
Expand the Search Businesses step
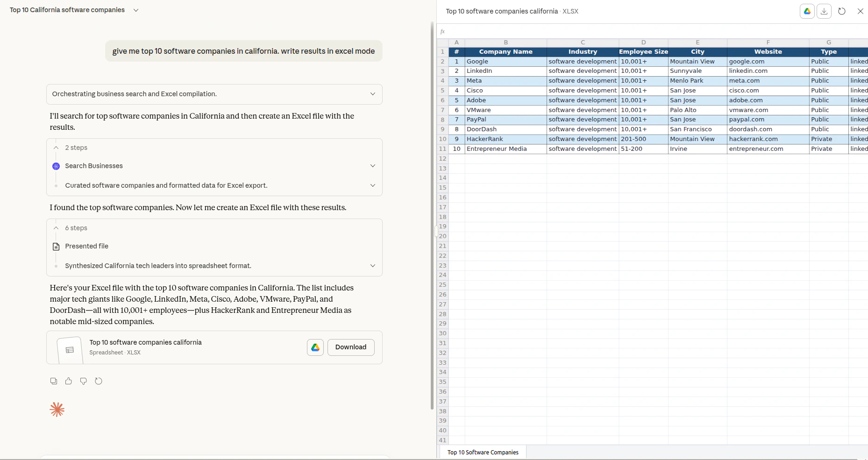(214, 166)
